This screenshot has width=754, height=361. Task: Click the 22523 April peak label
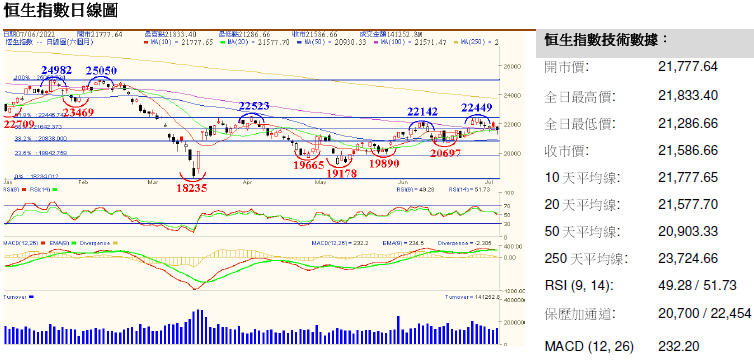point(254,106)
